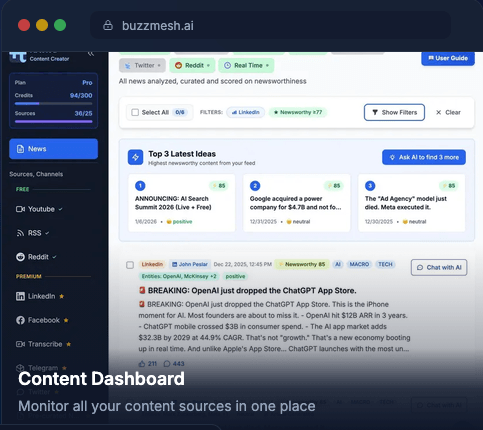Viewport: 483px width, 430px height.
Task: Click the comments icon showing 443
Action: pos(167,364)
